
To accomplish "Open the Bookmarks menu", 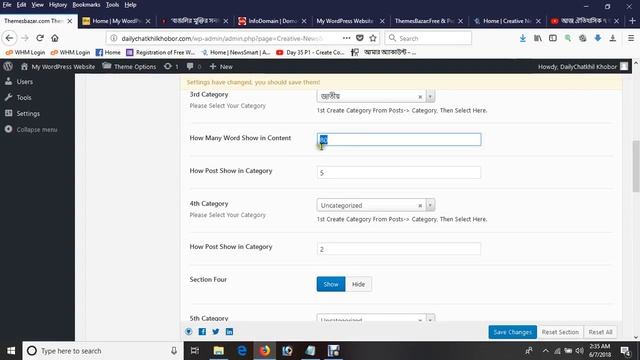I will point(86,5).
